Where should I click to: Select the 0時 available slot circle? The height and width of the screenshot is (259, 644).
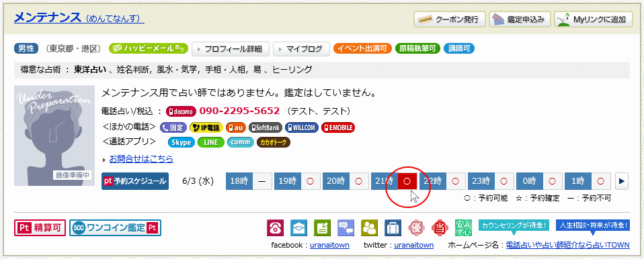click(553, 181)
